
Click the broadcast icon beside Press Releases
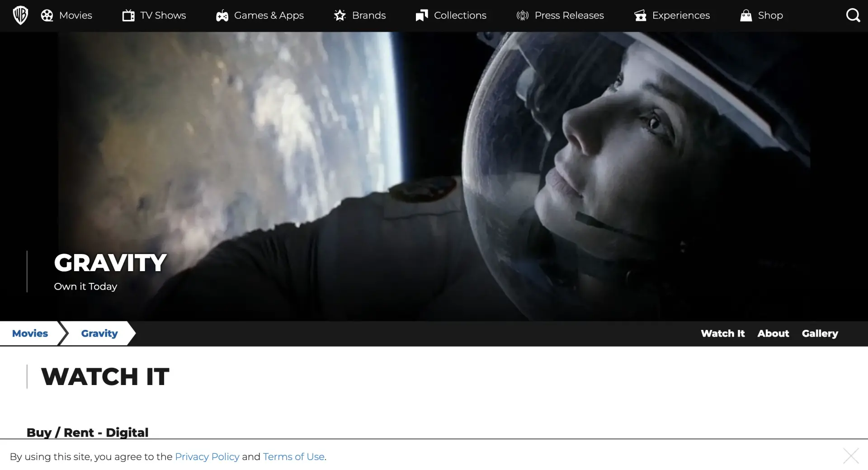[x=523, y=16]
